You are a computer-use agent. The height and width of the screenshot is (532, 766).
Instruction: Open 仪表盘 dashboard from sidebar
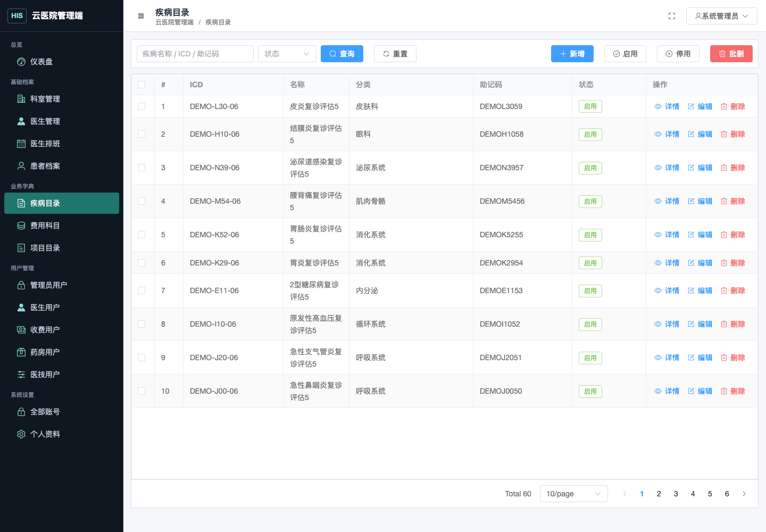(62, 62)
